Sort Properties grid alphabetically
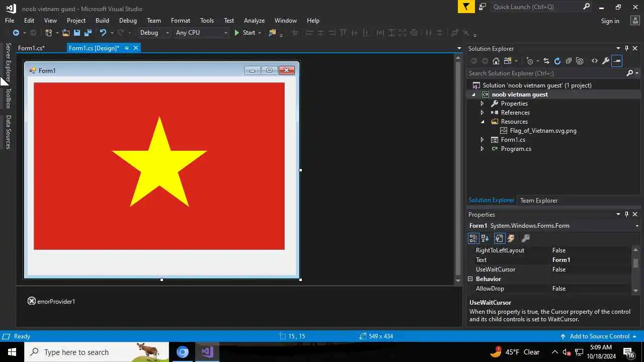644x362 pixels. tap(485, 238)
